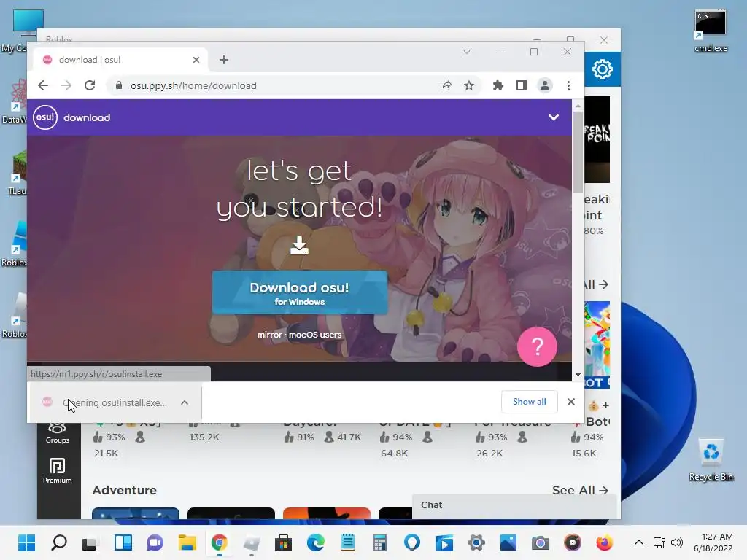Open Notepad from taskbar
This screenshot has height=560, width=747.
348,542
